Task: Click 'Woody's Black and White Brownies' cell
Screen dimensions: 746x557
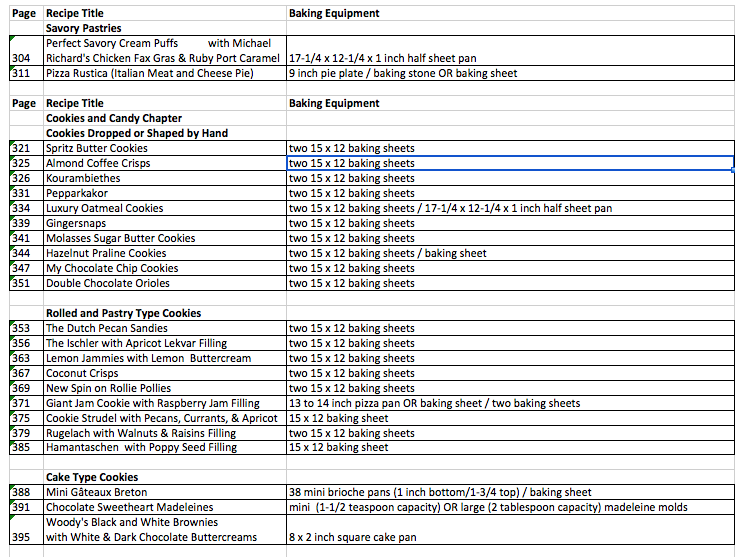Action: [165, 529]
